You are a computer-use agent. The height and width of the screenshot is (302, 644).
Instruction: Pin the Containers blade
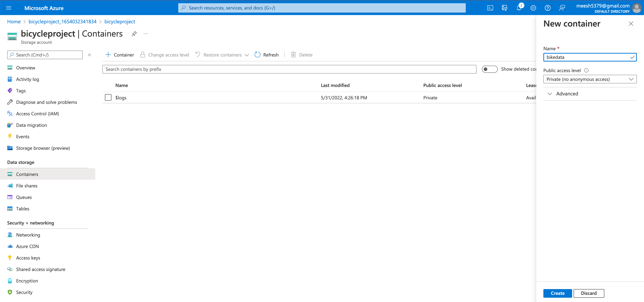tap(134, 34)
